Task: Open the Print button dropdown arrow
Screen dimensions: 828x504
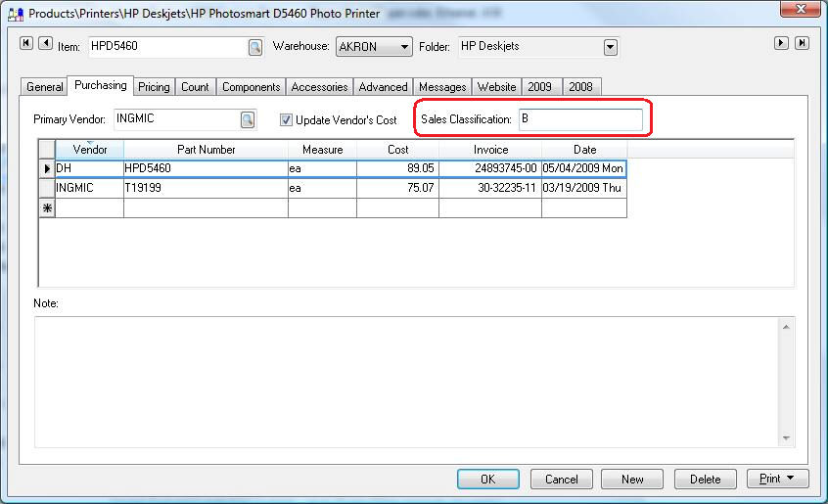Action: point(791,479)
